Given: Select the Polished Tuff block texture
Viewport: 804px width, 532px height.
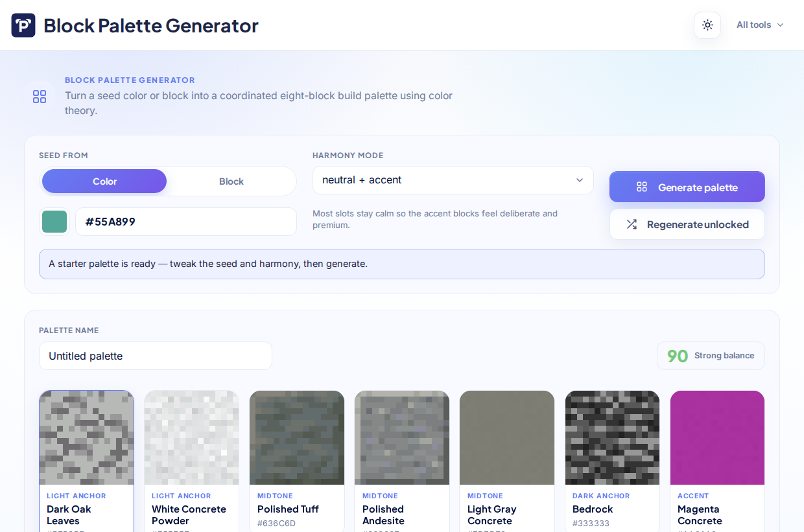Looking at the screenshot, I should pyautogui.click(x=297, y=437).
